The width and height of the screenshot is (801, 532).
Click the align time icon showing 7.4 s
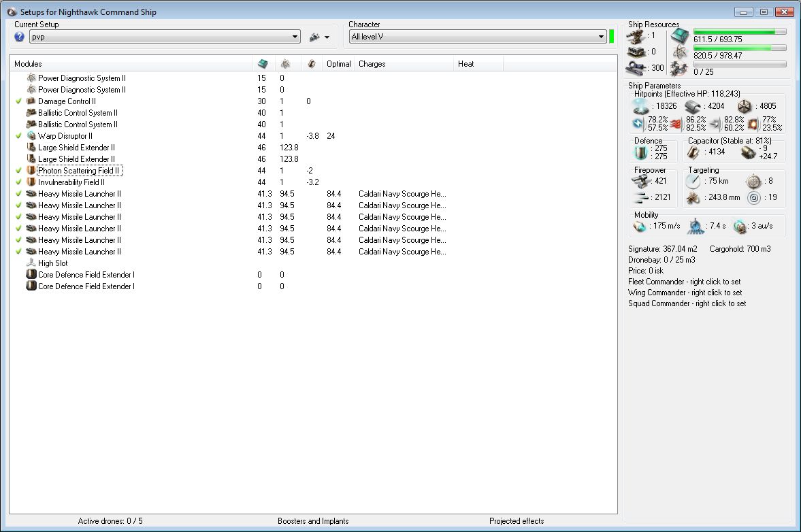coord(696,226)
